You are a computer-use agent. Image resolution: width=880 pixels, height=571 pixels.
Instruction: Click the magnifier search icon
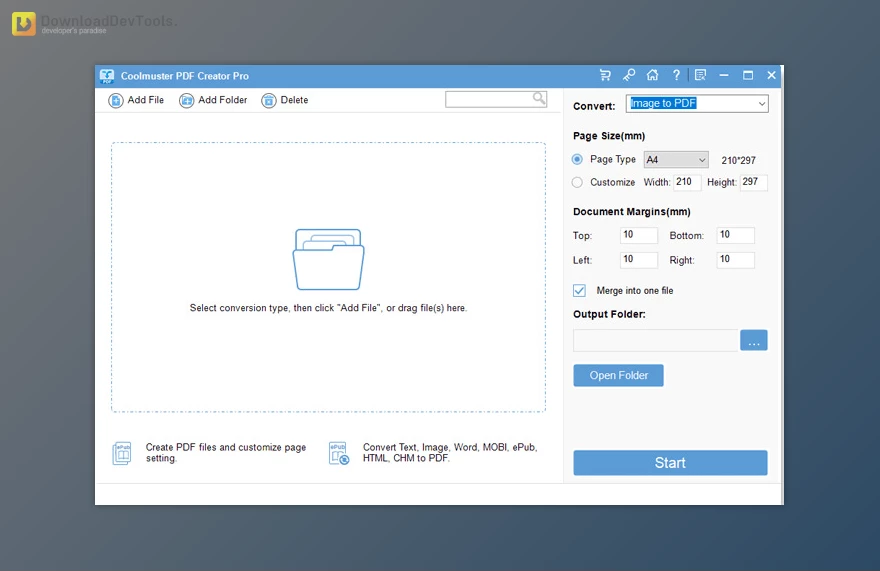coord(539,99)
